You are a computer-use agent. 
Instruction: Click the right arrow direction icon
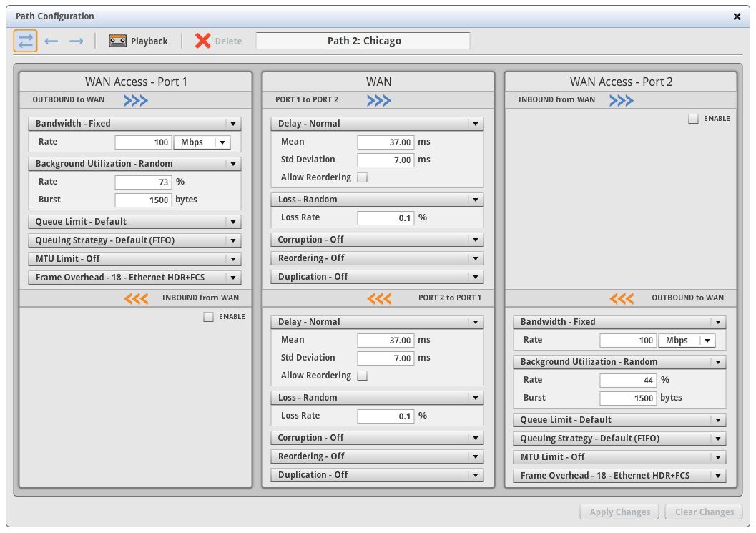point(76,41)
